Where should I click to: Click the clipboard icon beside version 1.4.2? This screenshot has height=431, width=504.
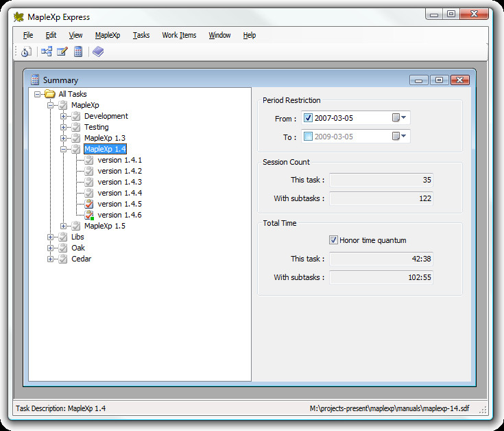pos(89,171)
